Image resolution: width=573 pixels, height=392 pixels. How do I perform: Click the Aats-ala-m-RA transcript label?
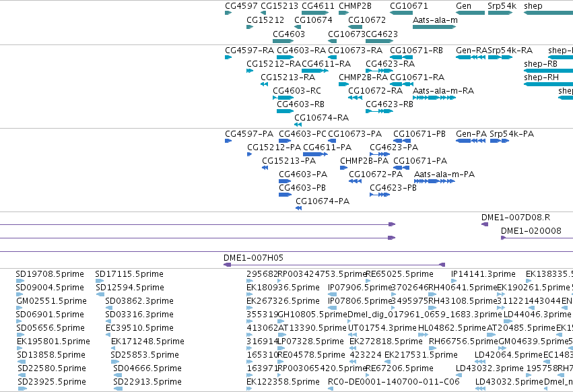click(443, 90)
